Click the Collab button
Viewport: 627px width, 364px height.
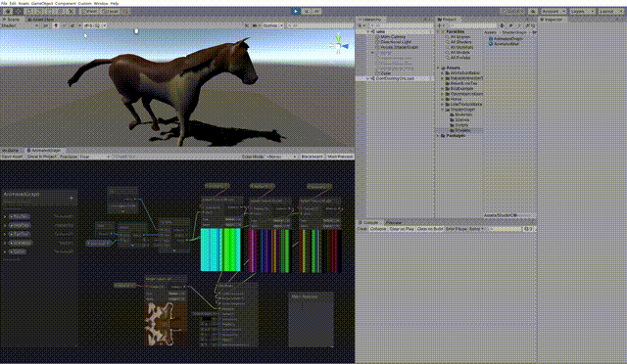513,12
